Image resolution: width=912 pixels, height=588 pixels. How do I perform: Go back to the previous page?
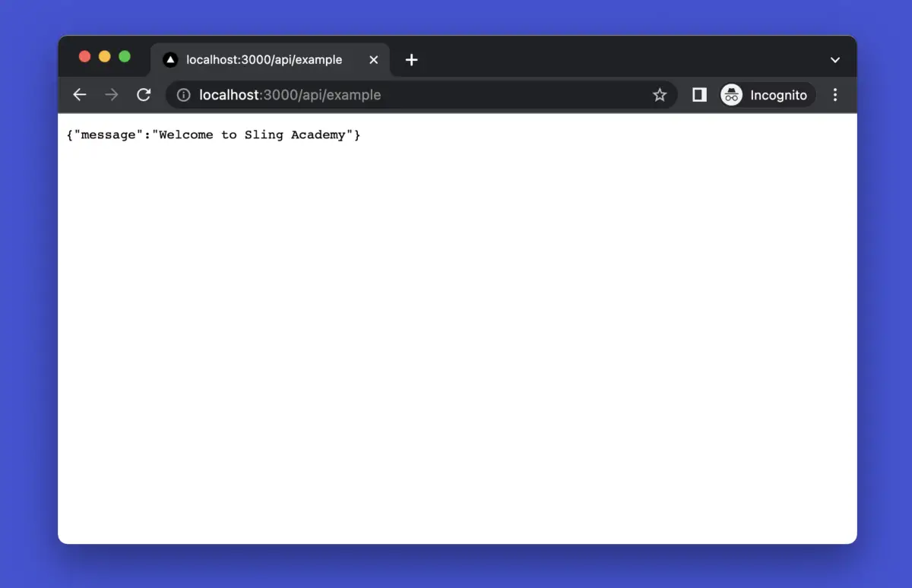pyautogui.click(x=80, y=95)
